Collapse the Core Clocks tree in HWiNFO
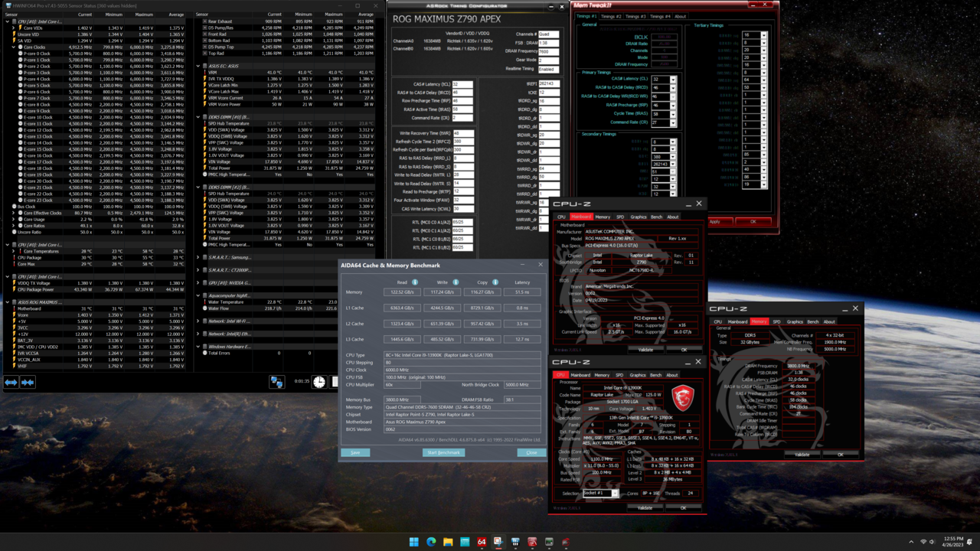This screenshot has width=980, height=551. pyautogui.click(x=14, y=47)
